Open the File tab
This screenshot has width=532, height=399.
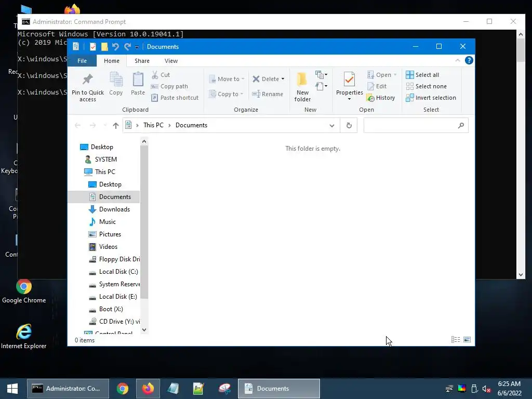coord(82,61)
